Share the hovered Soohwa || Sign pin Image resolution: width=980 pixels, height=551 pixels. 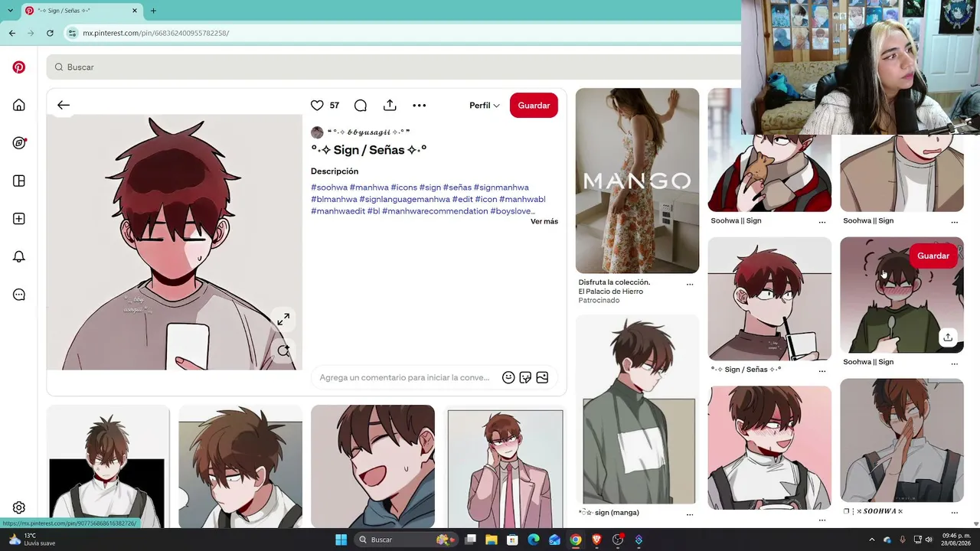coord(948,337)
